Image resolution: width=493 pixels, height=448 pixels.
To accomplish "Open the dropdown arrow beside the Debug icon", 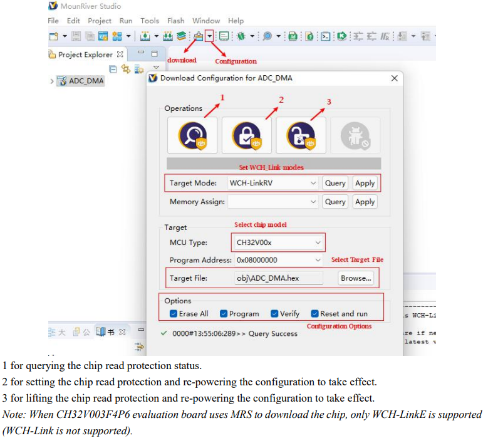I will pyautogui.click(x=252, y=36).
